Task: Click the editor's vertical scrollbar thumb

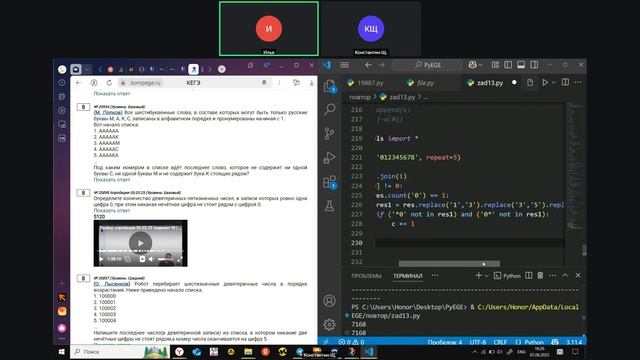Action: pos(584,250)
